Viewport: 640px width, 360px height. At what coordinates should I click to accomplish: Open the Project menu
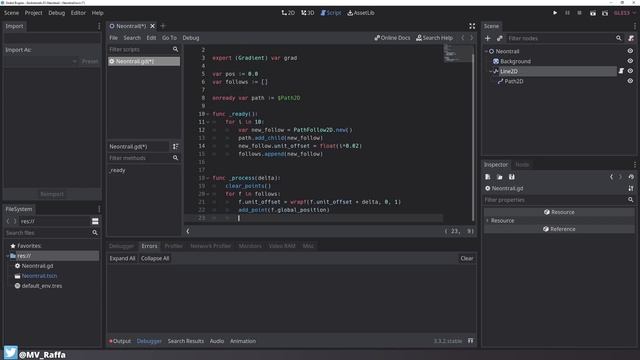click(33, 13)
